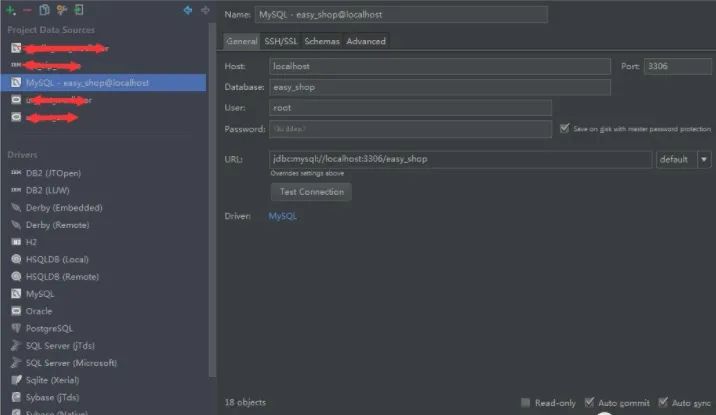716x415 pixels.
Task: Toggle the Auto commit checkbox
Action: click(x=590, y=402)
